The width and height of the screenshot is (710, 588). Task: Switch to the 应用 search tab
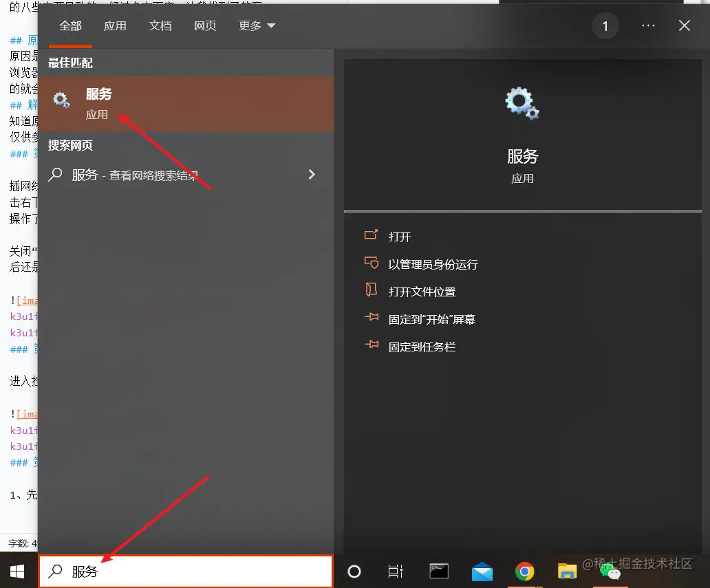point(115,26)
